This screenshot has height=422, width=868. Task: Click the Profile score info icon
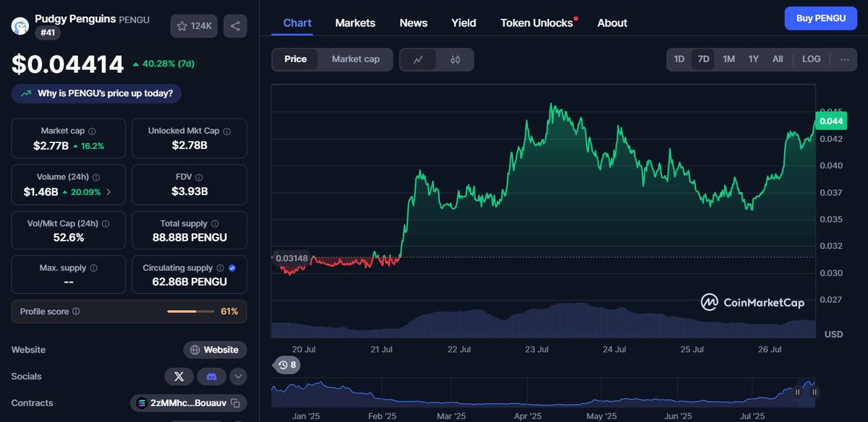pyautogui.click(x=76, y=311)
